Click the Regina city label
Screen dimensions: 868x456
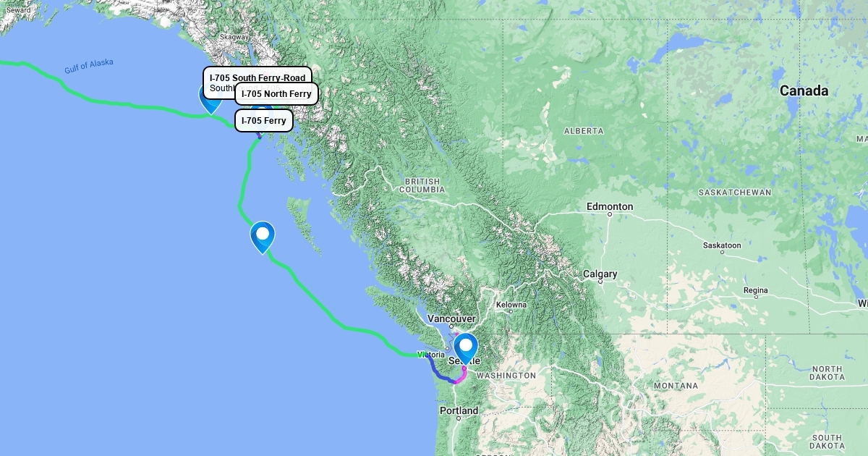pyautogui.click(x=756, y=291)
